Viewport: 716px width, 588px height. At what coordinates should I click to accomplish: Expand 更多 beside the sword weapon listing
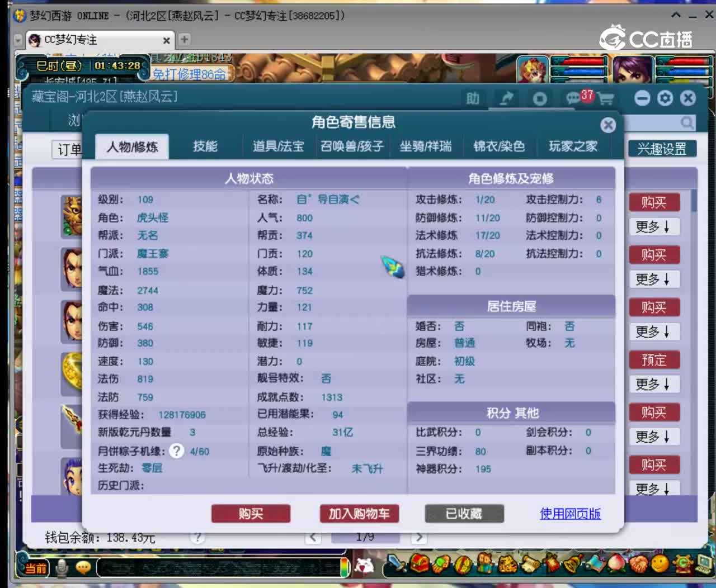point(653,437)
